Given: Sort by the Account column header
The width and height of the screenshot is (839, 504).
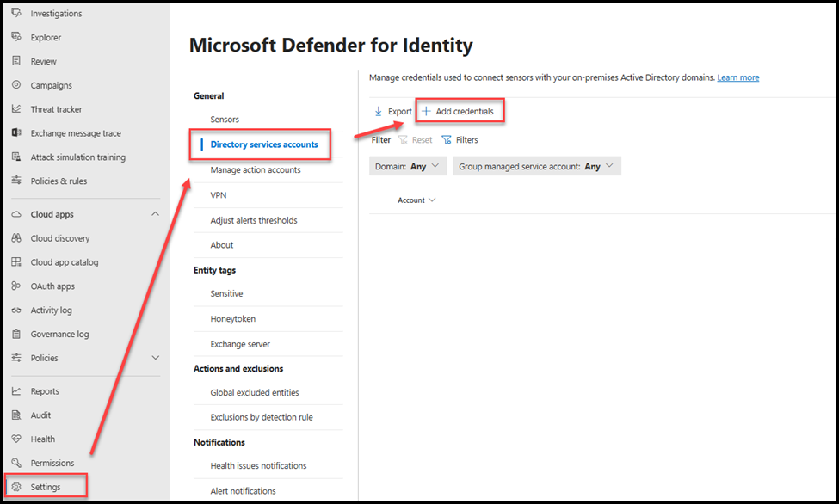Looking at the screenshot, I should pyautogui.click(x=416, y=200).
